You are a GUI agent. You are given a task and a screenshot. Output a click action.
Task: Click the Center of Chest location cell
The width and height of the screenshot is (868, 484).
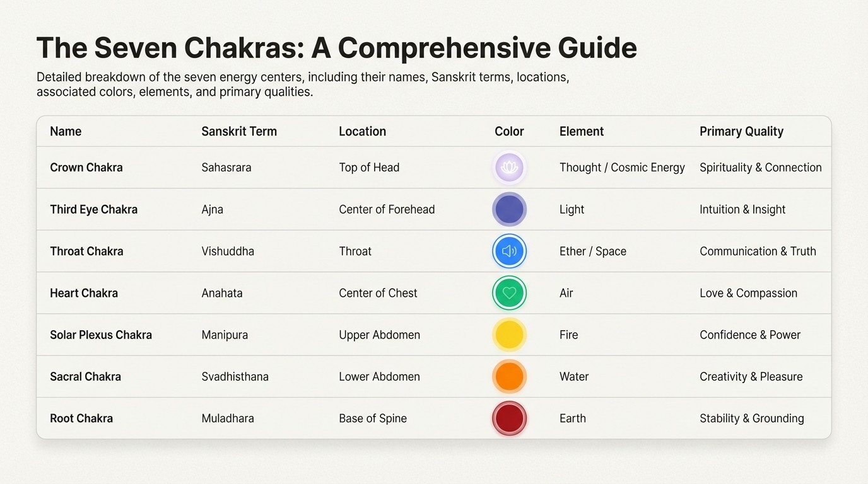[378, 293]
